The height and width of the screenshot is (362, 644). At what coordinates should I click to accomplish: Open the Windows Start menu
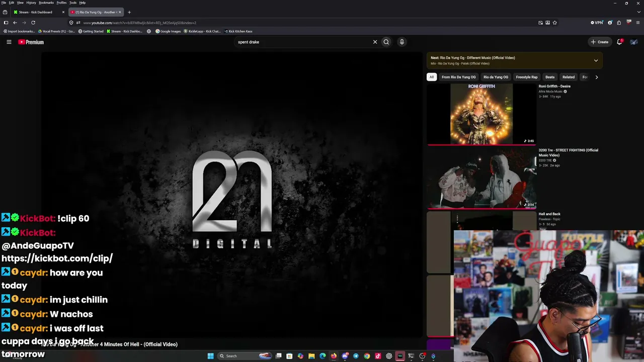pos(210,356)
